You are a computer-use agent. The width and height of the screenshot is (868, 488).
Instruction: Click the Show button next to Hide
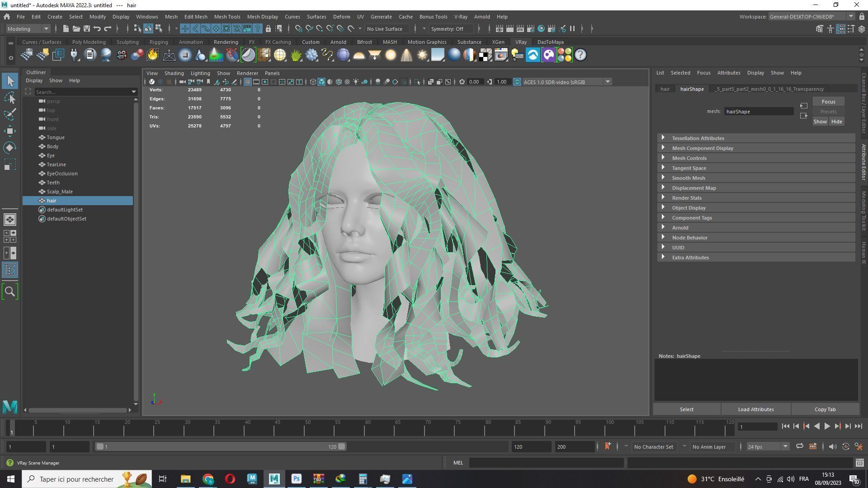[820, 122]
